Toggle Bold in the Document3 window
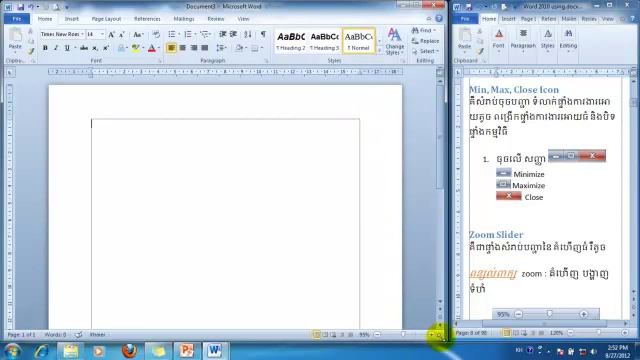The height and width of the screenshot is (360, 640). tap(45, 48)
